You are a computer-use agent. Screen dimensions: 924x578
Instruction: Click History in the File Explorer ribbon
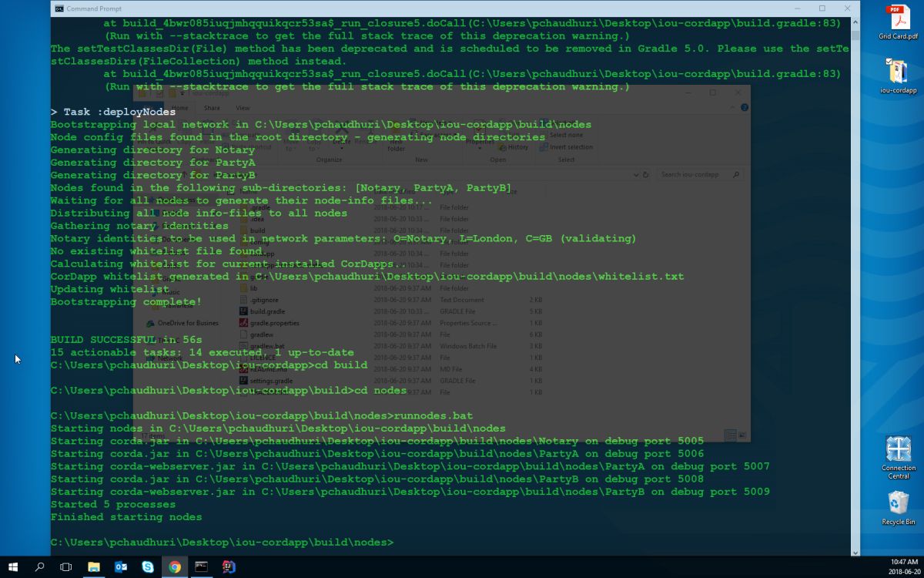pos(513,146)
